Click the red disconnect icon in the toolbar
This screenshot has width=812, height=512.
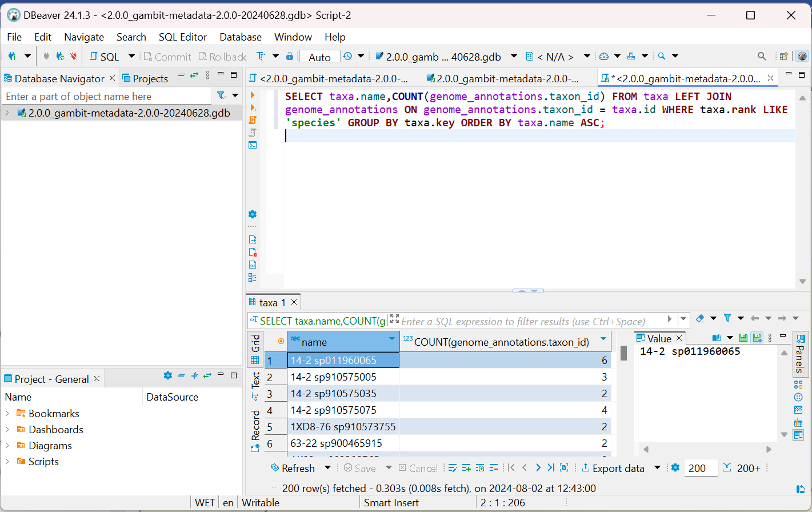74,56
